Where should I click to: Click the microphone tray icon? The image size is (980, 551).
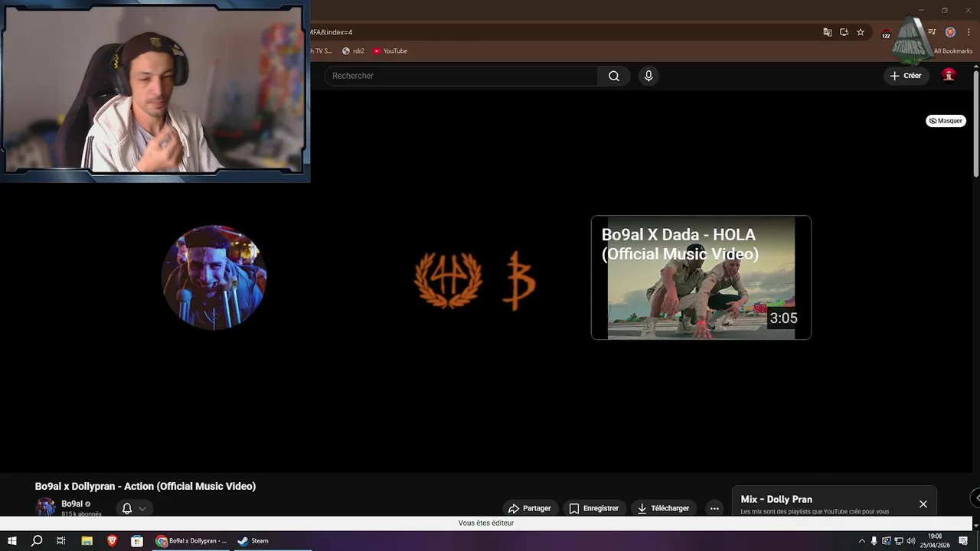point(874,541)
